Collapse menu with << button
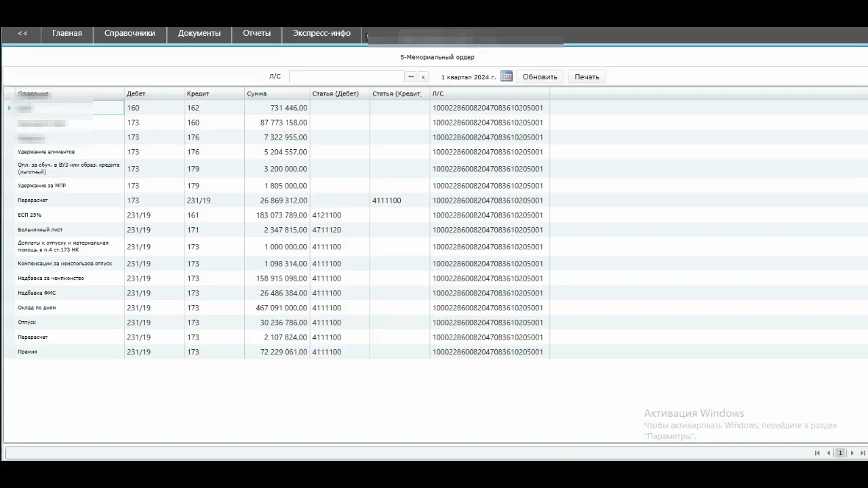The height and width of the screenshot is (488, 868). pos(22,33)
